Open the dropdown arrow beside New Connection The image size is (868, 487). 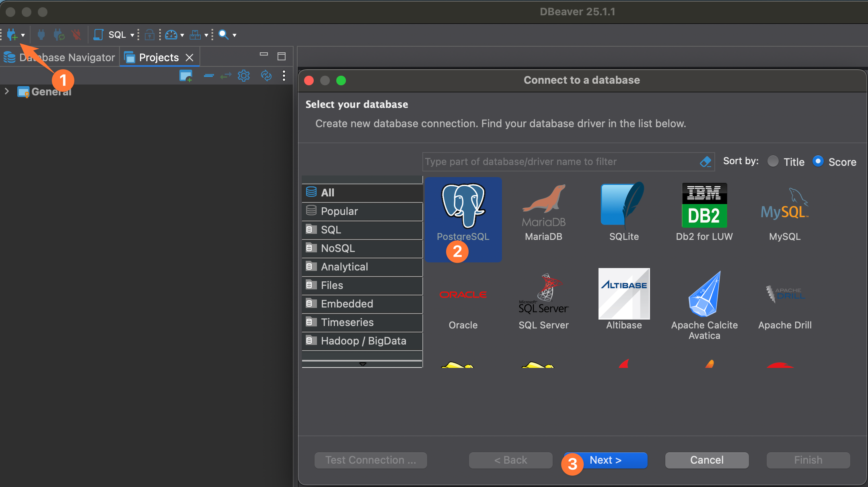[x=23, y=35]
